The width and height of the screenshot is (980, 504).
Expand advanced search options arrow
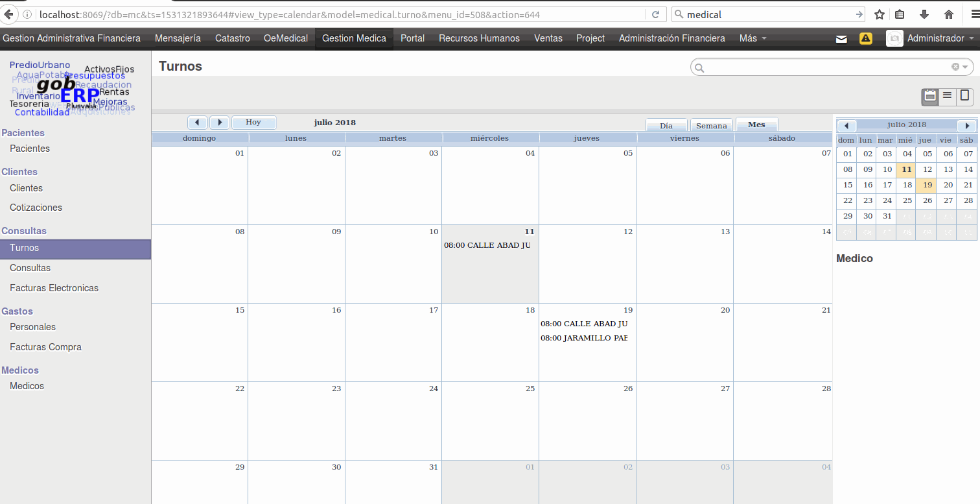965,67
